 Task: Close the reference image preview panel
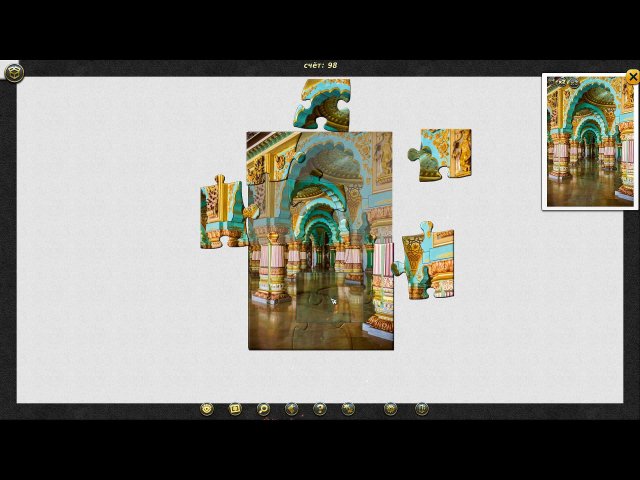pos(632,77)
